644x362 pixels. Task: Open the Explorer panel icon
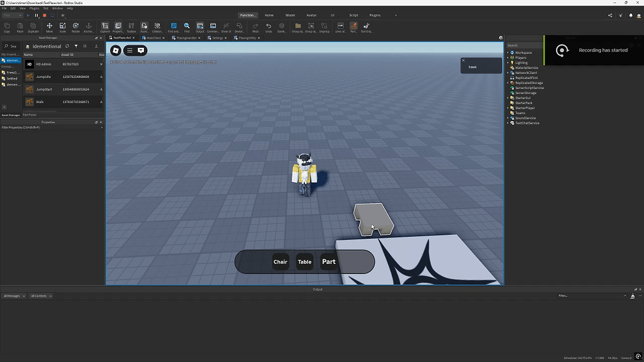pos(106,26)
